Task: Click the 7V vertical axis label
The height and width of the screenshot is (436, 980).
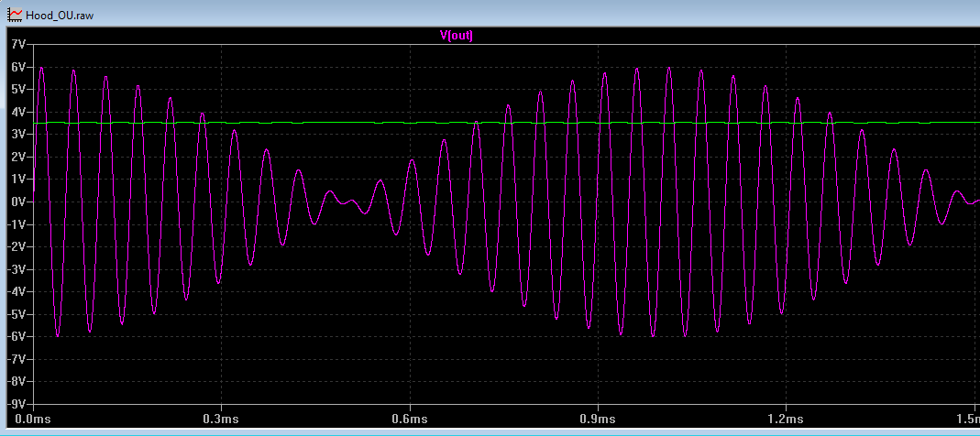Action: pos(18,44)
